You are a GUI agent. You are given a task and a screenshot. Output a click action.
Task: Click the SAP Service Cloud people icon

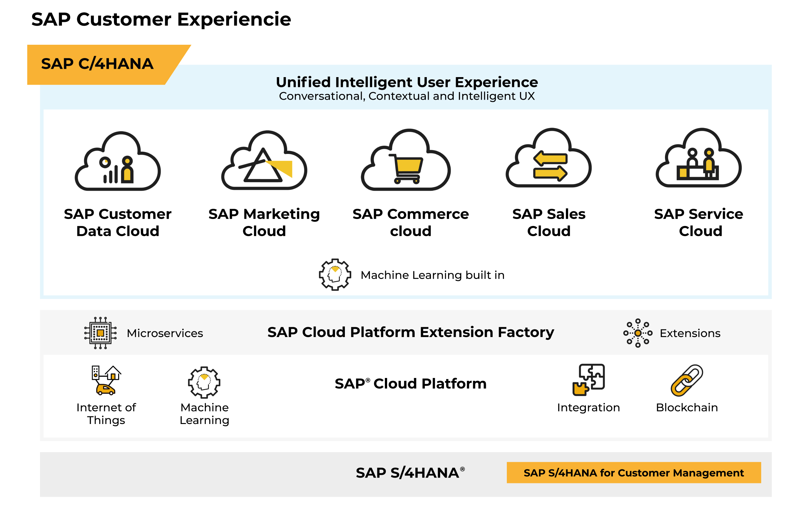click(698, 158)
